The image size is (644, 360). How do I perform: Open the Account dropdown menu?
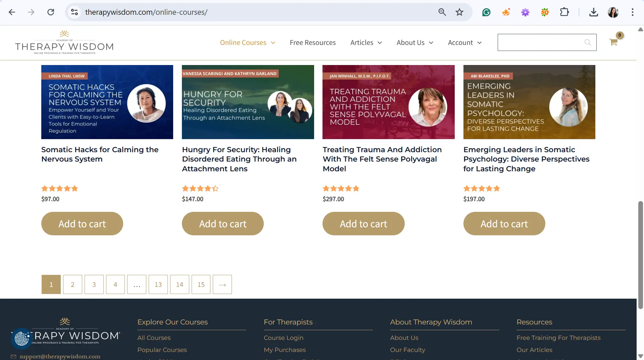464,43
